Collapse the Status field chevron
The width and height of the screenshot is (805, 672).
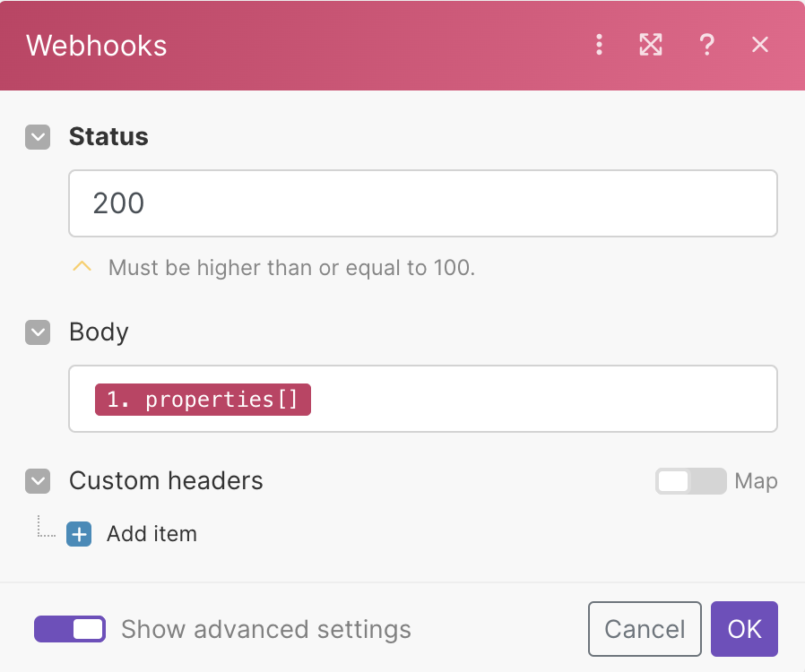[x=38, y=137]
